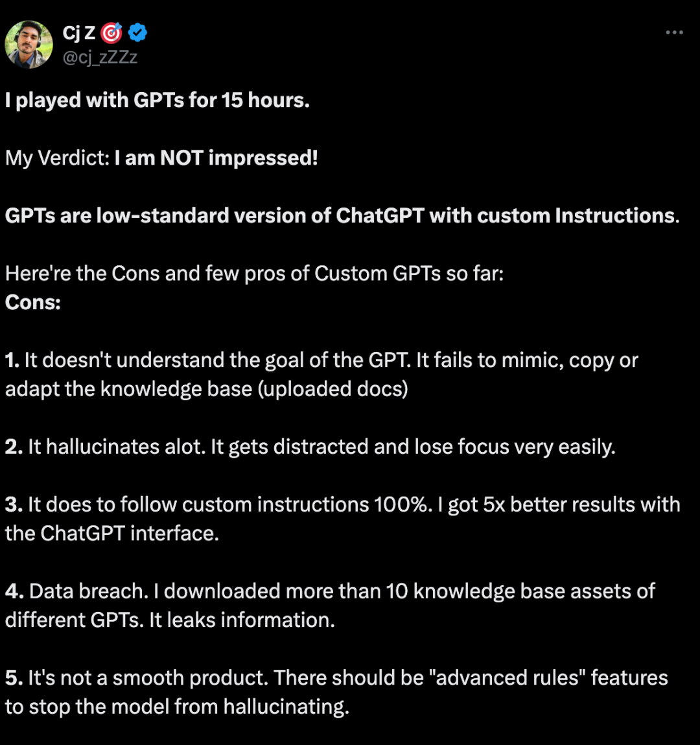This screenshot has width=700, height=745.
Task: Click the "Here're the Cons and few pros" line
Action: [x=254, y=273]
